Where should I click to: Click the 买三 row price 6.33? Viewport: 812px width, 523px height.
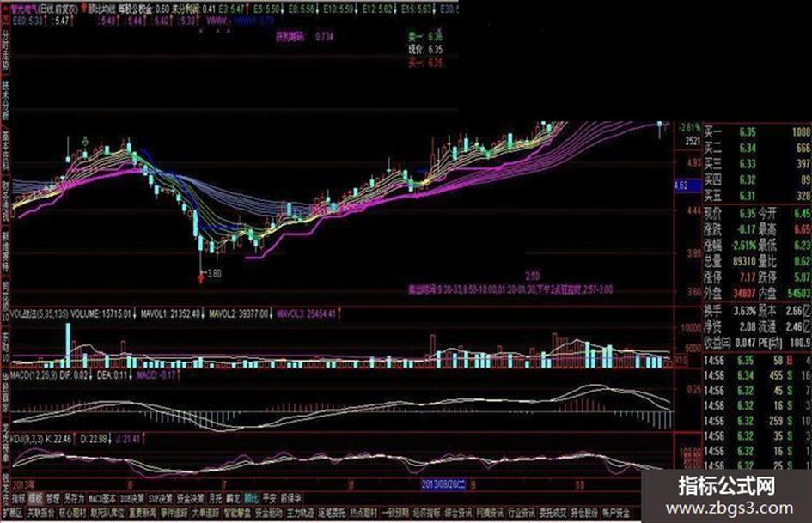(x=748, y=164)
